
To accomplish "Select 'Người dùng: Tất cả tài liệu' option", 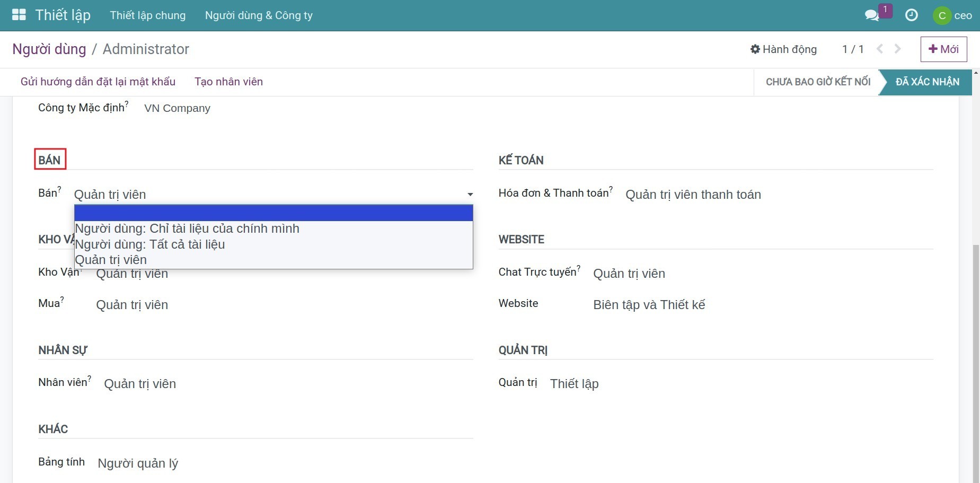I will click(x=150, y=244).
